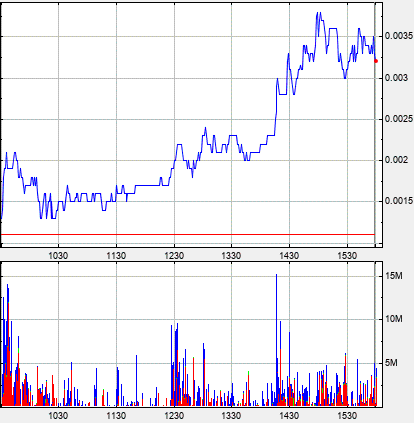
Task: Click the 1030 time label under volume chart
Action: [x=58, y=416]
